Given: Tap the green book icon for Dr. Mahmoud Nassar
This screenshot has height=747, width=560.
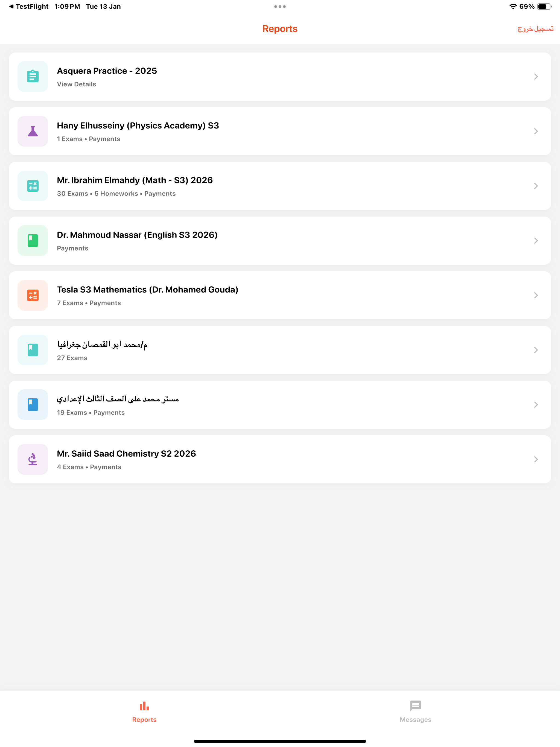Looking at the screenshot, I should (33, 240).
